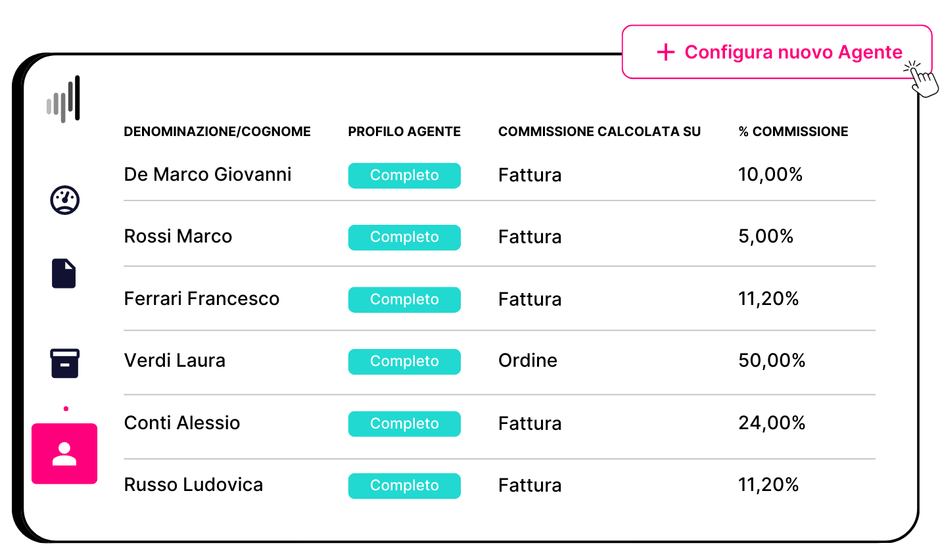Click the bar chart app logo
This screenshot has height=560, width=940.
(x=64, y=97)
